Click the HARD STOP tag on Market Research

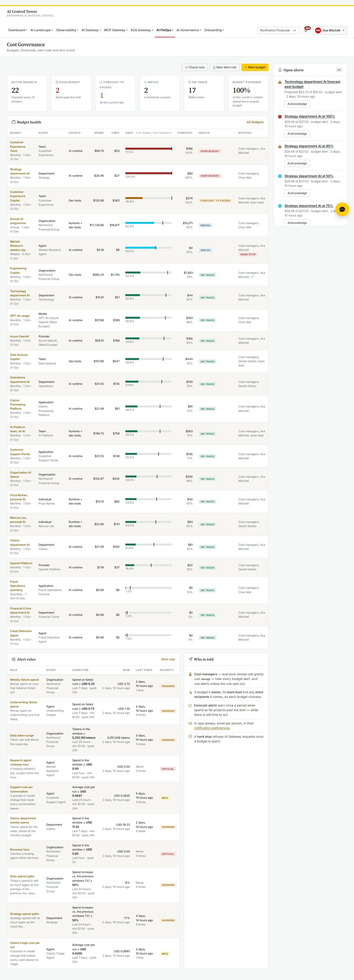click(x=248, y=255)
